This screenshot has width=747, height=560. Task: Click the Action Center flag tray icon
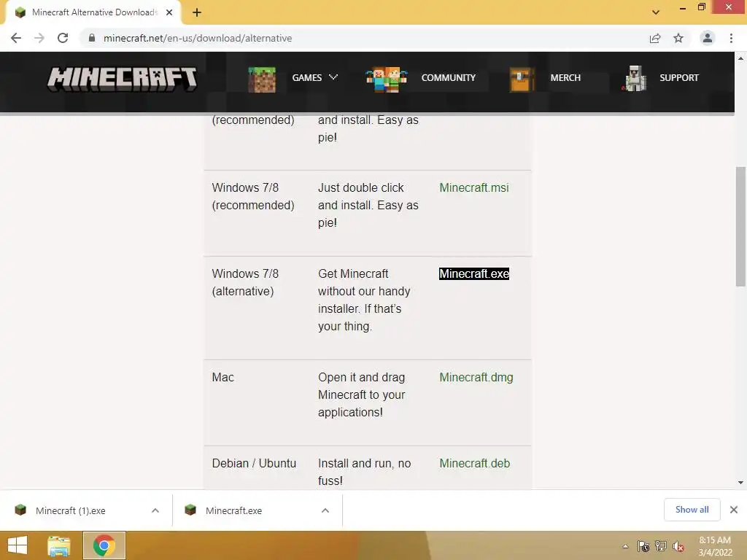click(x=643, y=546)
